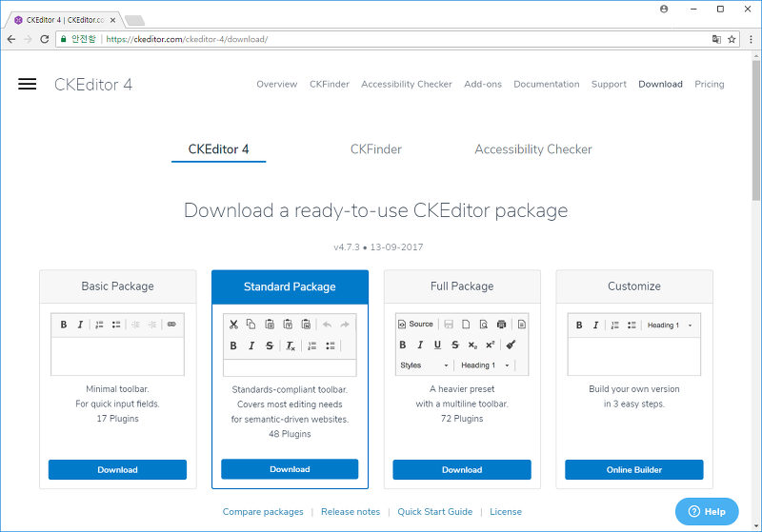Viewport: 762px width, 532px height.
Task: Follow the Quick Start Guide link
Action: click(435, 512)
